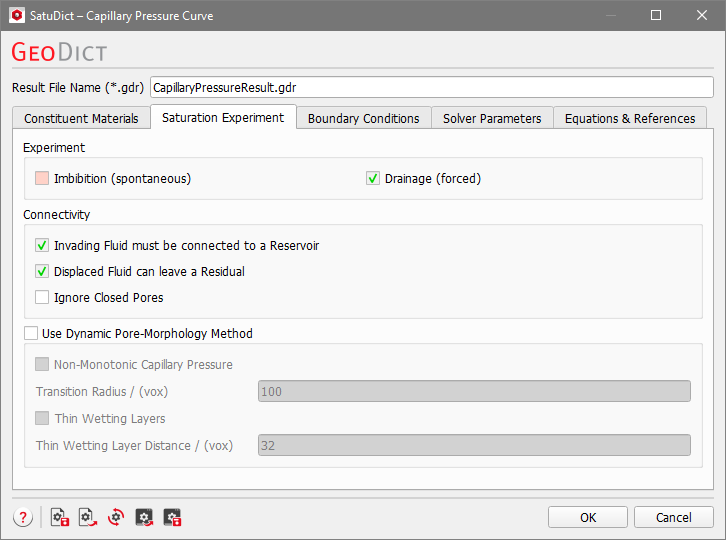Load settings from dark window icon
726x540 pixels.
click(144, 517)
